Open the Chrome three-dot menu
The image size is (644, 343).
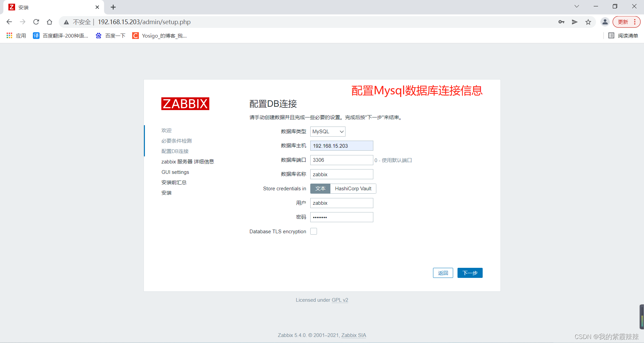pos(635,22)
